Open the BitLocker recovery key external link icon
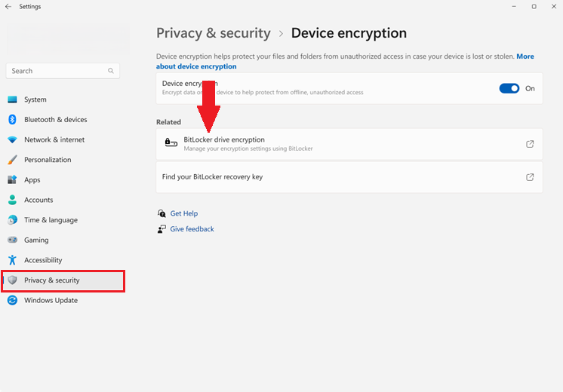Image resolution: width=563 pixels, height=392 pixels. click(530, 177)
